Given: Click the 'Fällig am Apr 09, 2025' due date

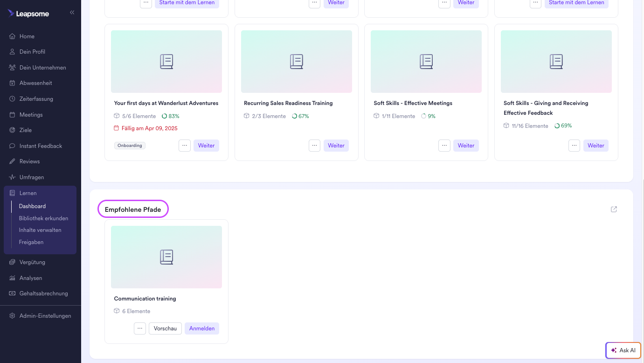Looking at the screenshot, I should [x=145, y=128].
